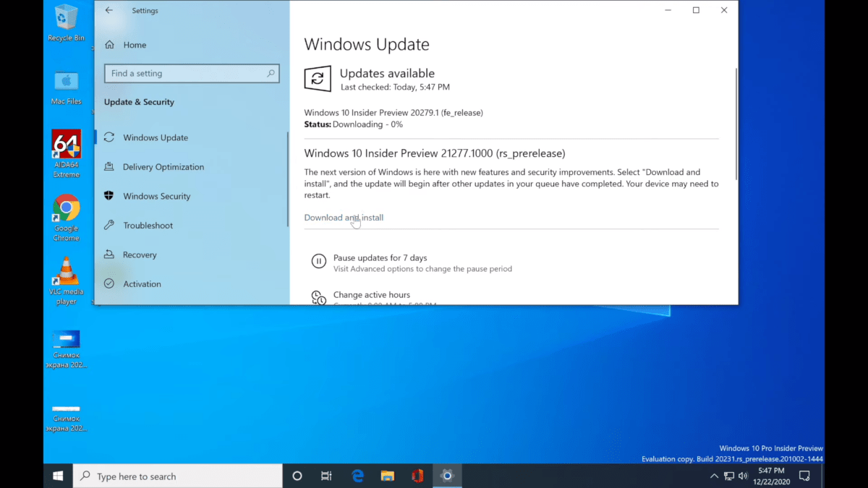Click the Updates available refresh icon

coord(318,79)
